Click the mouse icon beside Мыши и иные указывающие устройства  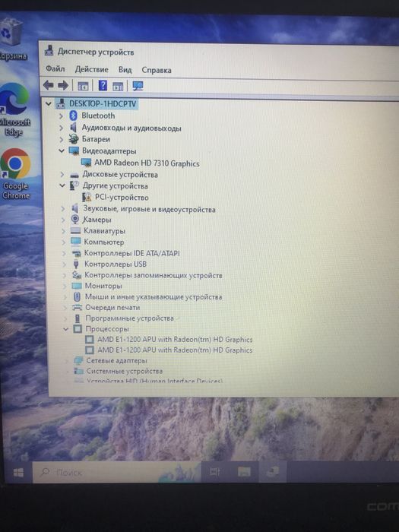pyautogui.click(x=77, y=297)
